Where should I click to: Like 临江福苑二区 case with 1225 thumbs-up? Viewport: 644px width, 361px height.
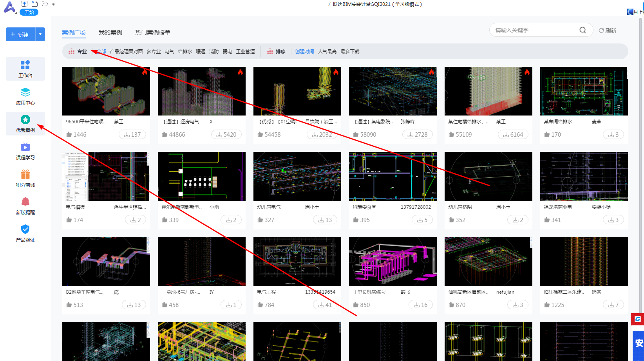[547, 305]
